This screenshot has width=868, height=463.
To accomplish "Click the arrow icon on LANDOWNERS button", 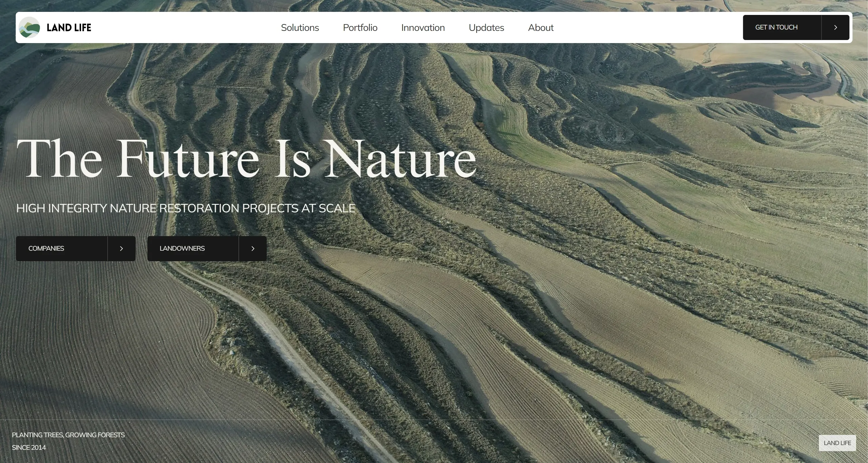I will 253,249.
